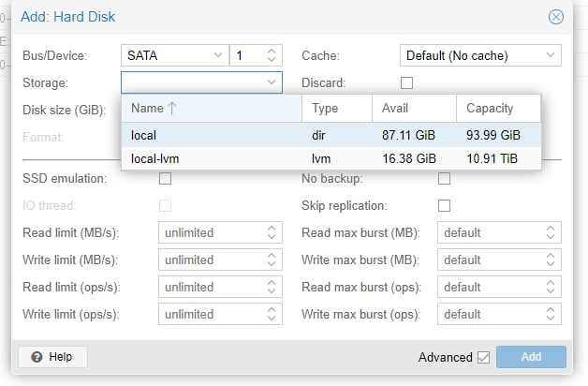Click the device number stepper arrows
The height and width of the screenshot is (386, 588).
click(x=272, y=55)
